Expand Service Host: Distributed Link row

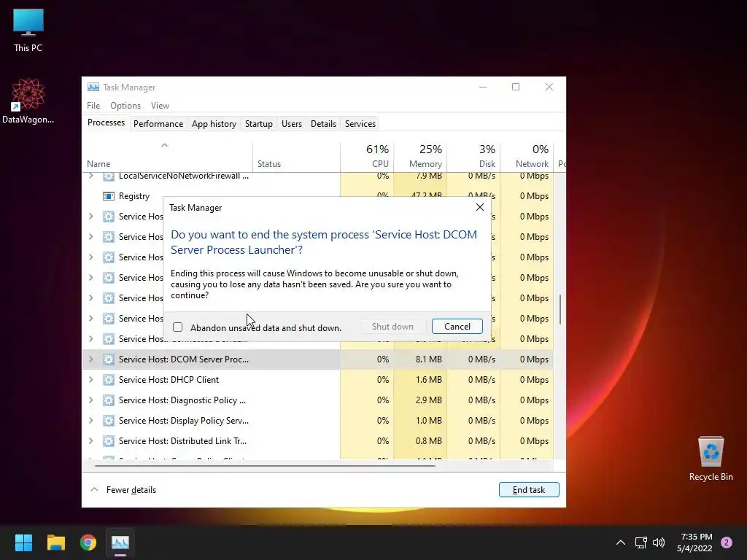[91, 441]
